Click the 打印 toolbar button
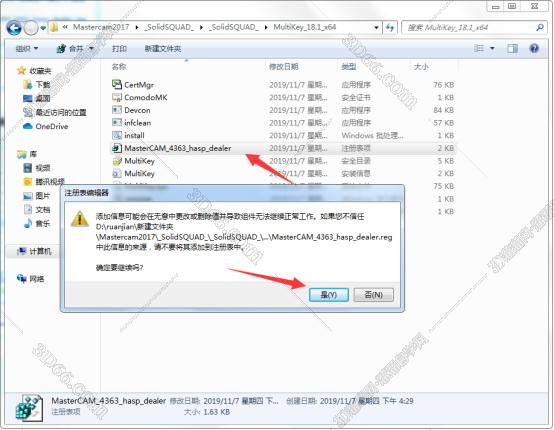The height and width of the screenshot is (430, 554). (x=119, y=48)
